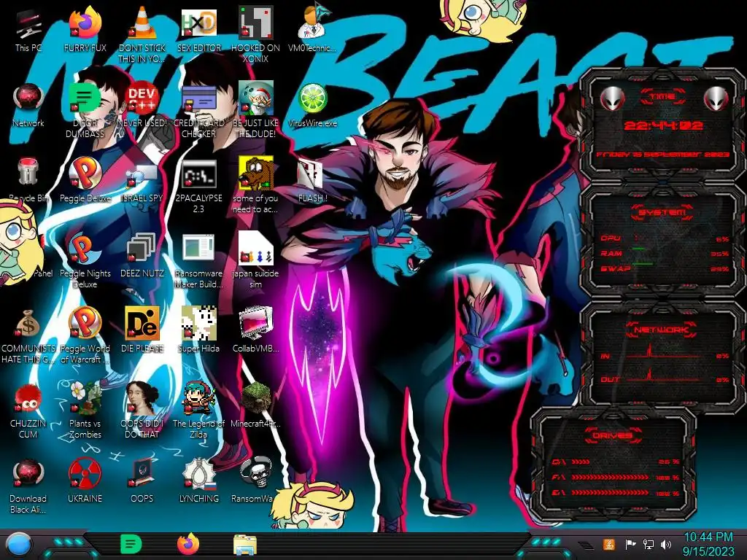
Task: Open RansomWa skull icon
Action: click(x=255, y=473)
